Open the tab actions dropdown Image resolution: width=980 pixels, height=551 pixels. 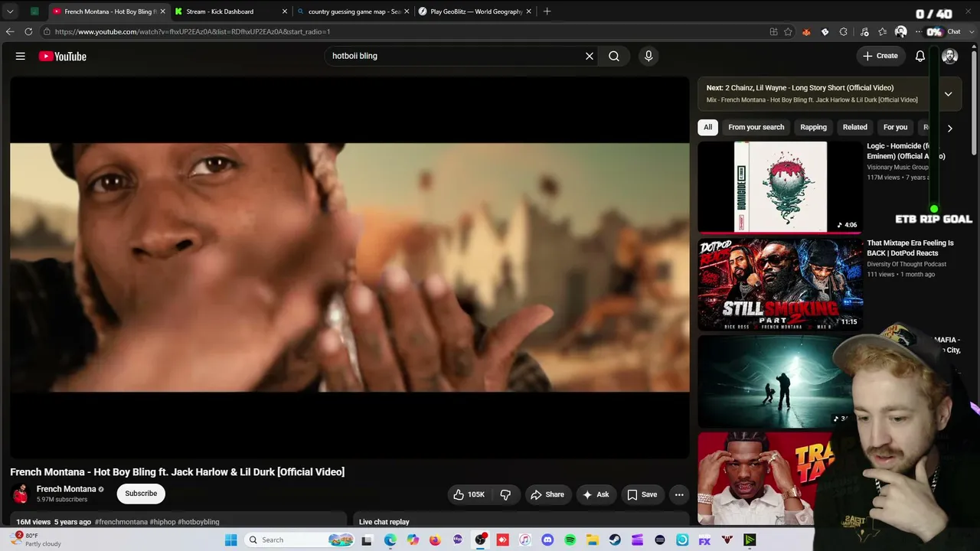point(10,11)
